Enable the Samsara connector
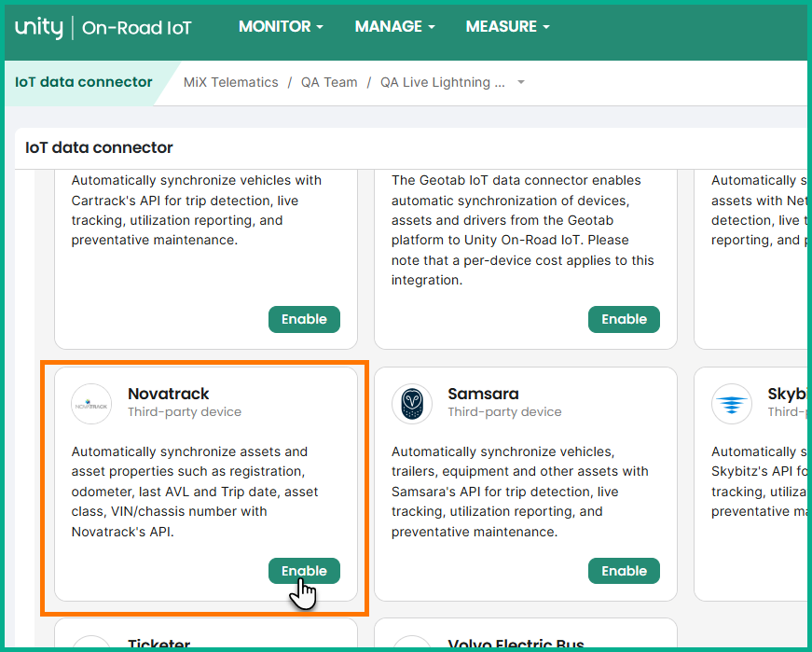The image size is (812, 652). pyautogui.click(x=624, y=571)
